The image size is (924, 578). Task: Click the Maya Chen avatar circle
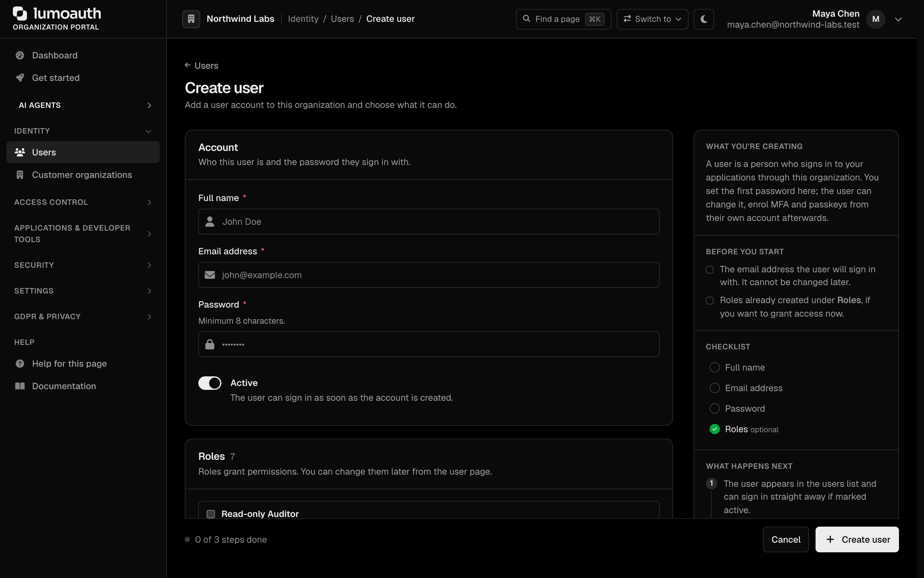coord(876,19)
